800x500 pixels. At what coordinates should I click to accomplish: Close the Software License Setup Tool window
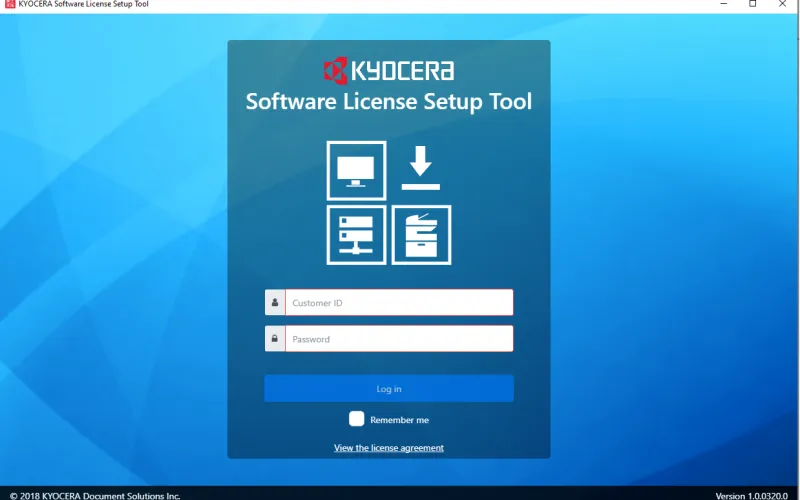tap(782, 4)
